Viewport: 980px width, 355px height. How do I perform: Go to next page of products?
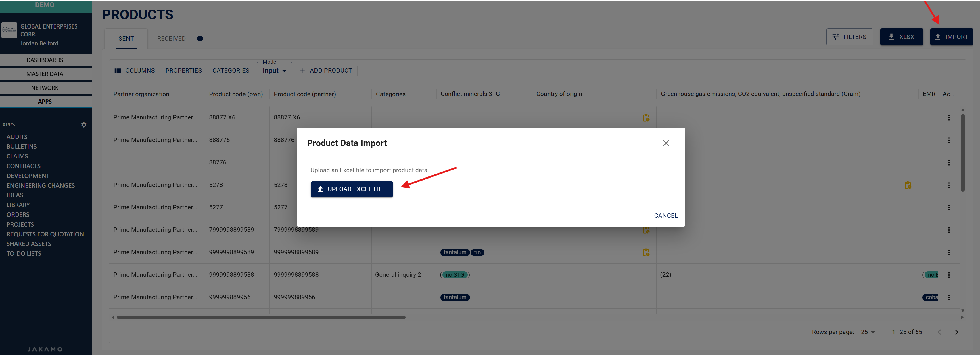click(956, 332)
